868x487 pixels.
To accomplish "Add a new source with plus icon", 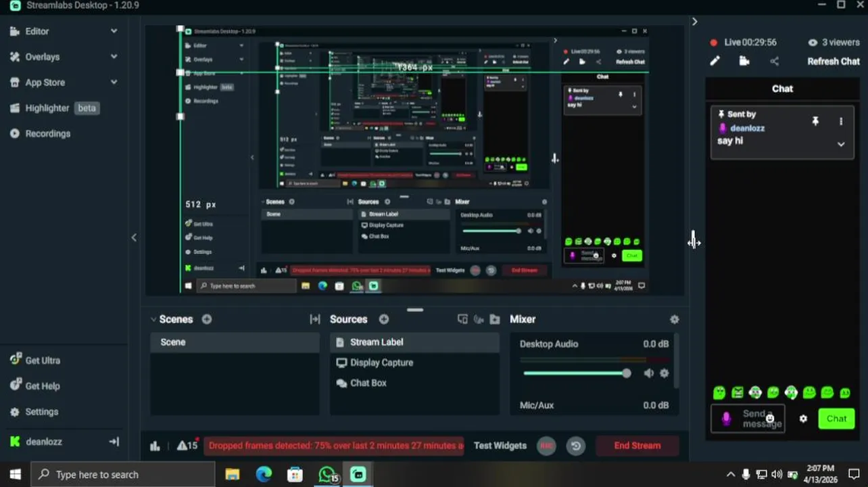I will (x=384, y=319).
